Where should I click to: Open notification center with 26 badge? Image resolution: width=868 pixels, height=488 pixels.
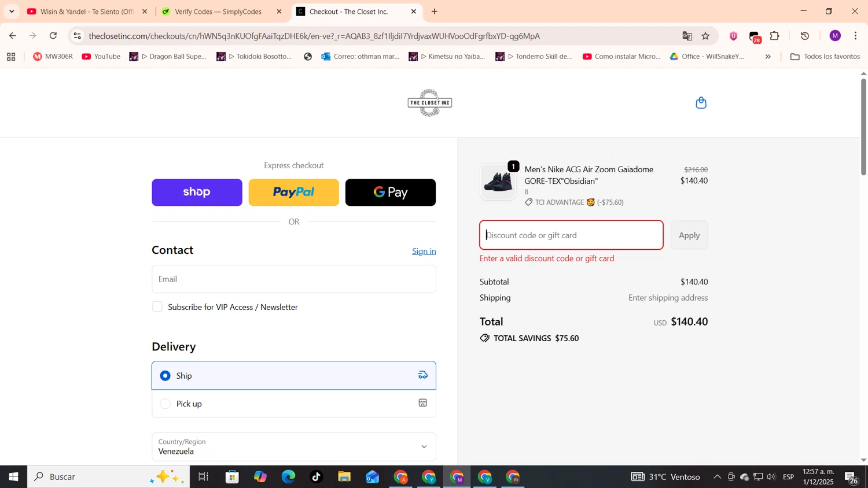(852, 478)
